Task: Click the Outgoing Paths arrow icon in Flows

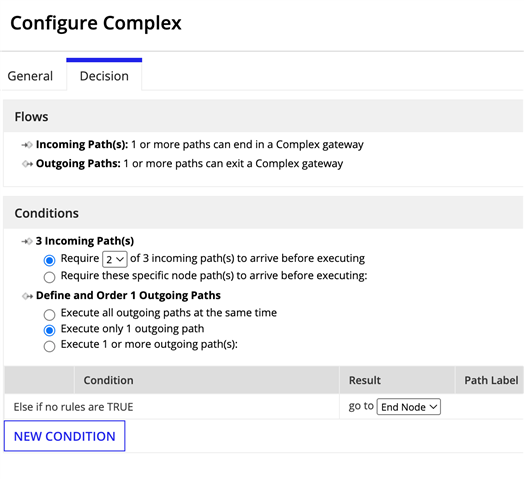Action: pyautogui.click(x=27, y=164)
